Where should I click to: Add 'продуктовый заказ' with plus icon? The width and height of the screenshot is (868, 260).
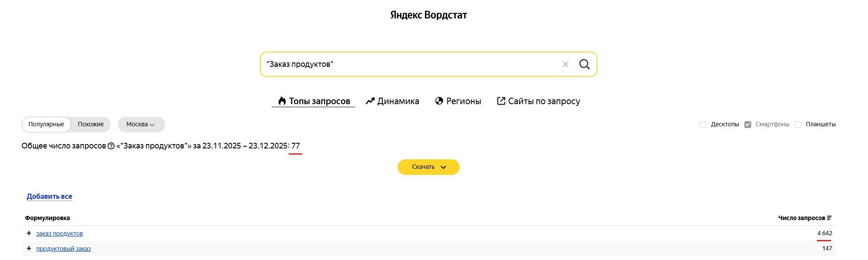pos(29,248)
